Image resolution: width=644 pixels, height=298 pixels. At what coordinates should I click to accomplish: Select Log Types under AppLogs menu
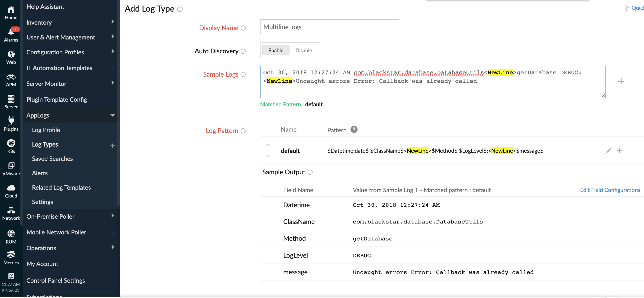click(45, 144)
